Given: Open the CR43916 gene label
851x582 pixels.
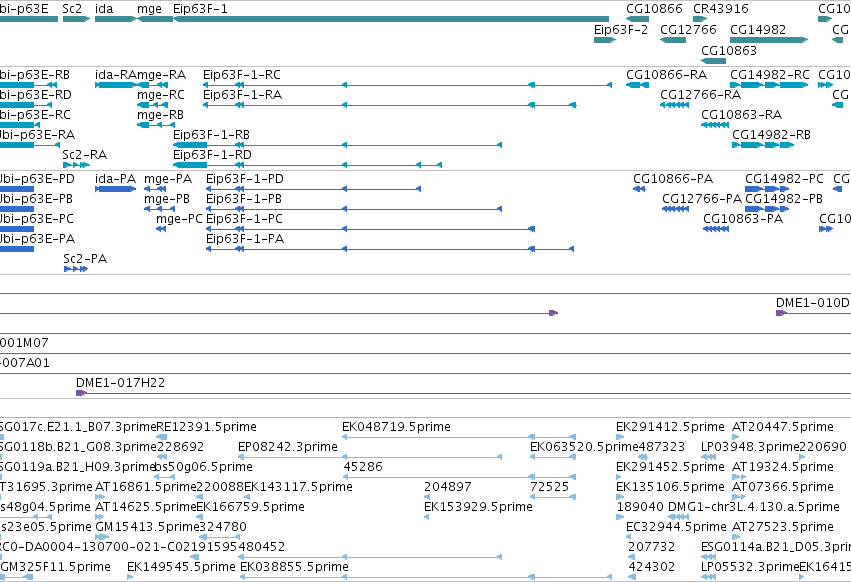Looking at the screenshot, I should tap(721, 9).
